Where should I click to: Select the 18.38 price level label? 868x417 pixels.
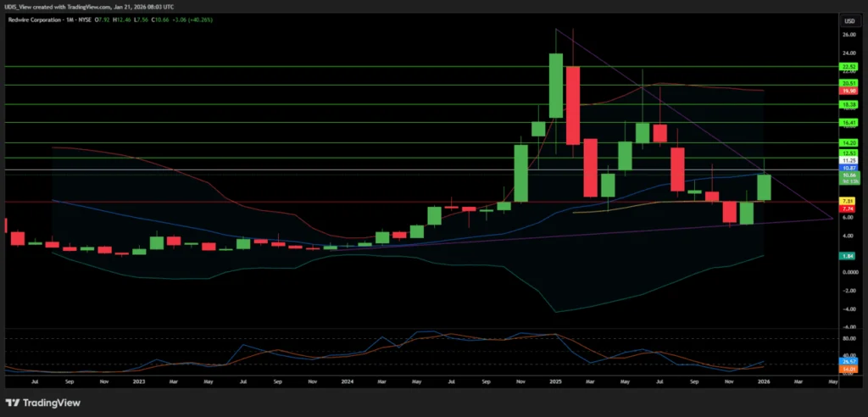click(849, 104)
